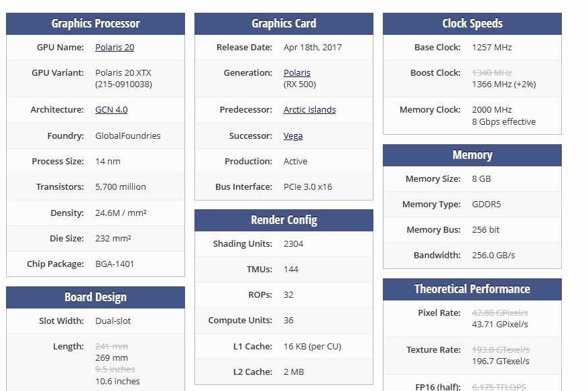Image resolution: width=588 pixels, height=391 pixels.
Task: Click the GDDR5 memory type value
Action: [x=486, y=205]
